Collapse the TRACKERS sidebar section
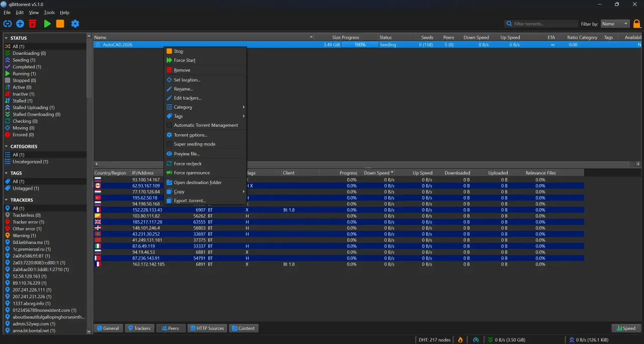The width and height of the screenshot is (644, 344). point(7,200)
